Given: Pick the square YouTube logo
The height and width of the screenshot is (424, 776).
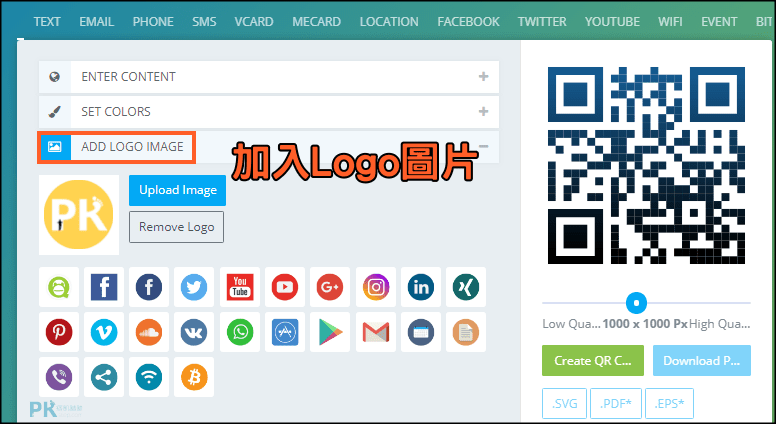Looking at the screenshot, I should point(240,287).
